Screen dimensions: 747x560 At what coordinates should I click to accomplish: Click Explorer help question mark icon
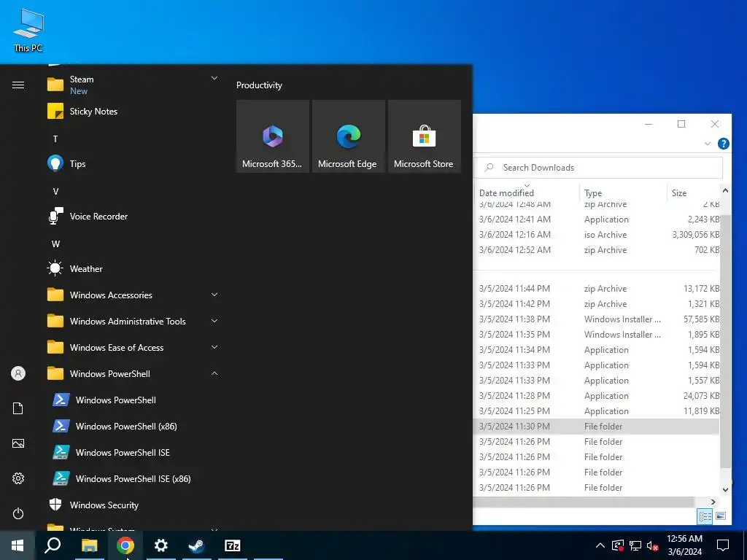723,144
